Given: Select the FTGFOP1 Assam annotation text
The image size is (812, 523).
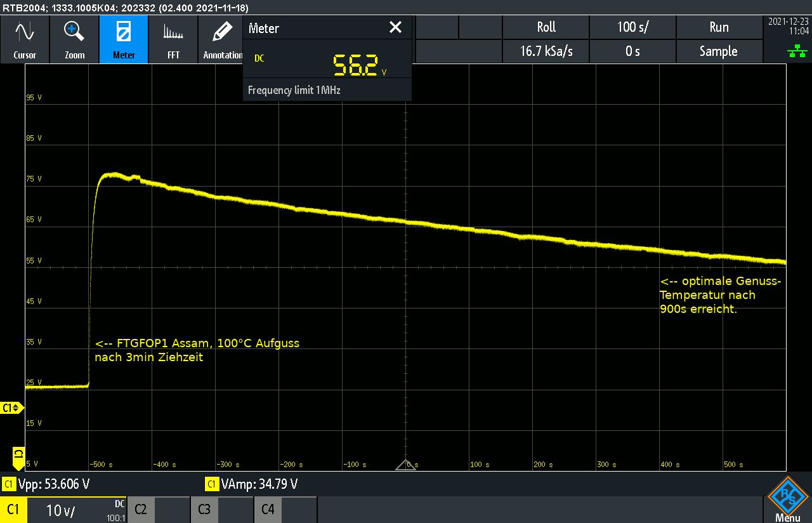Looking at the screenshot, I should 197,350.
